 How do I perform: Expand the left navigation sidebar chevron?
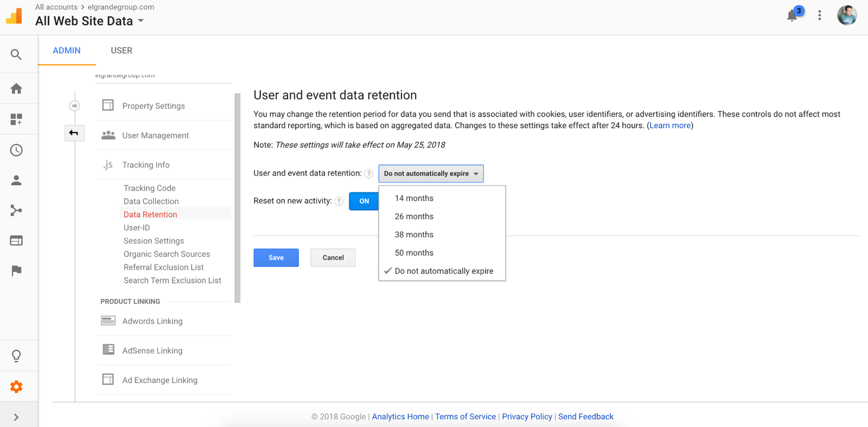[16, 417]
